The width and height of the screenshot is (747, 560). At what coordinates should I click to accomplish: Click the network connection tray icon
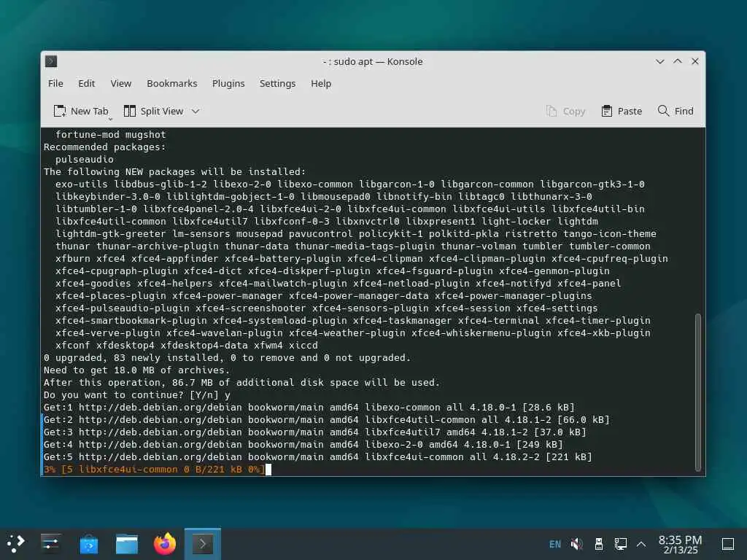[x=620, y=544]
